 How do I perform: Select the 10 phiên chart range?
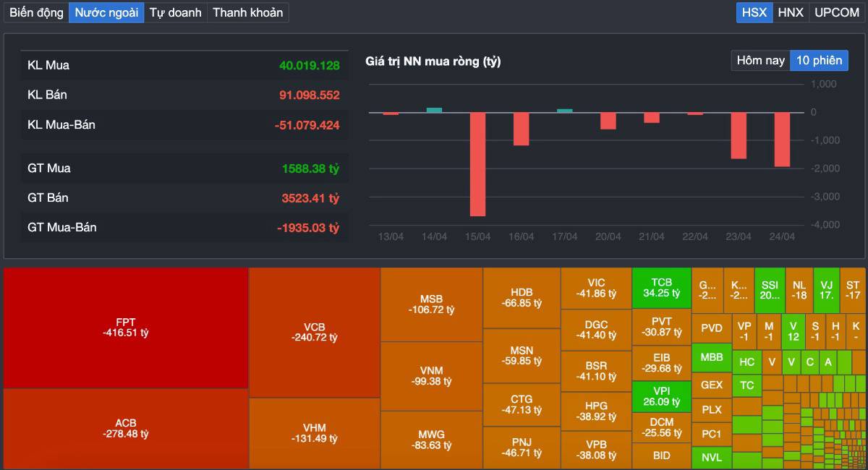pos(819,61)
